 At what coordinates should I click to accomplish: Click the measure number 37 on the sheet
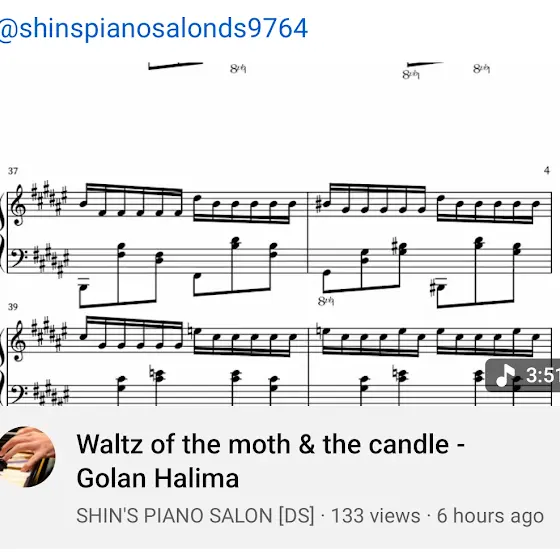13,171
